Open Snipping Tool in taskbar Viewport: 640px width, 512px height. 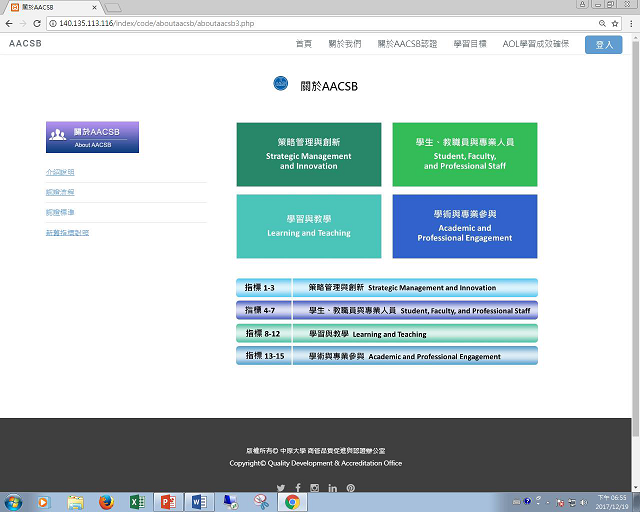[261, 502]
